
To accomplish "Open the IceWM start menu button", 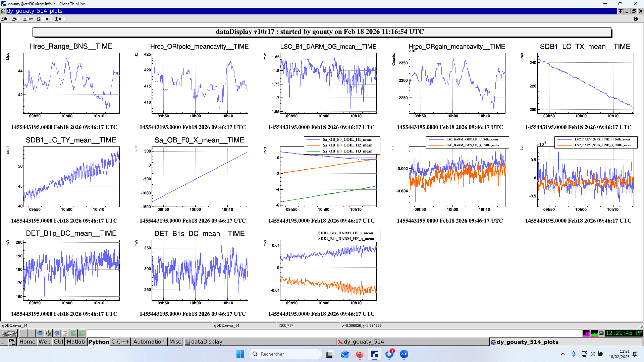I will 9,333.
